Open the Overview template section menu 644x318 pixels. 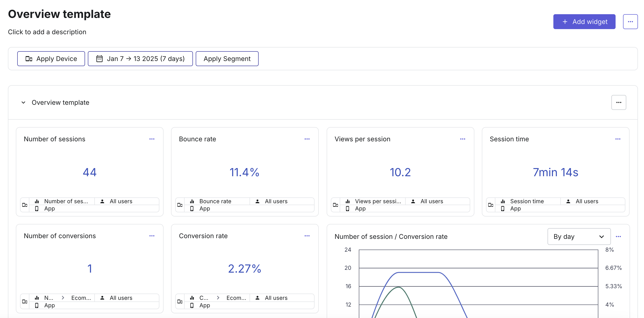(x=619, y=102)
